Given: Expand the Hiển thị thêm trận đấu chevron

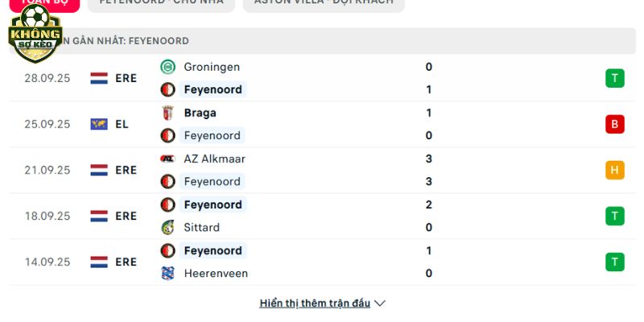Looking at the screenshot, I should tap(380, 303).
